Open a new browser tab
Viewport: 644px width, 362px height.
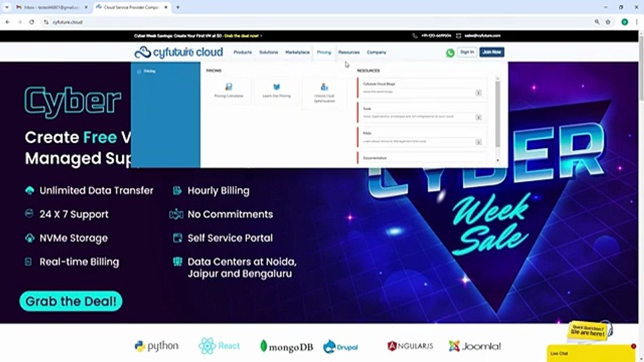[178, 8]
